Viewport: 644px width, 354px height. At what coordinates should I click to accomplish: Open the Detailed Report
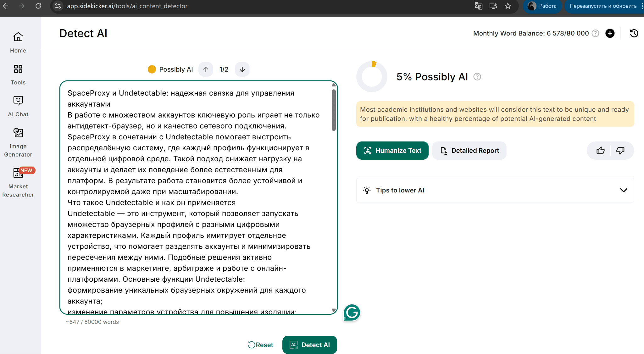pos(469,151)
